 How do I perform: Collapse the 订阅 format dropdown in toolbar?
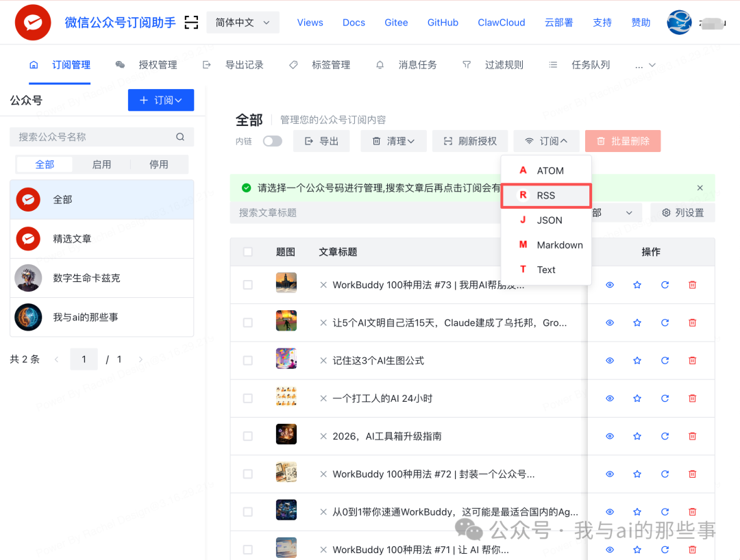click(x=546, y=141)
